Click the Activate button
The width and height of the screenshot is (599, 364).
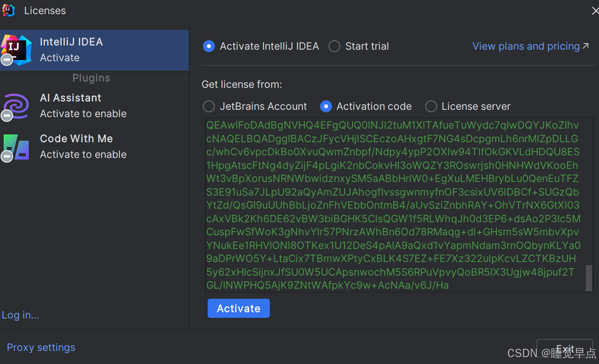[239, 308]
